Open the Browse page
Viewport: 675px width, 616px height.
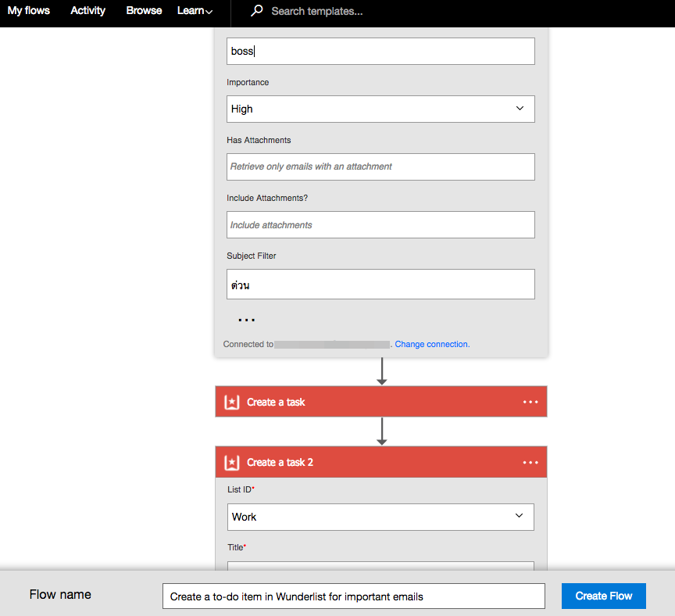144,11
